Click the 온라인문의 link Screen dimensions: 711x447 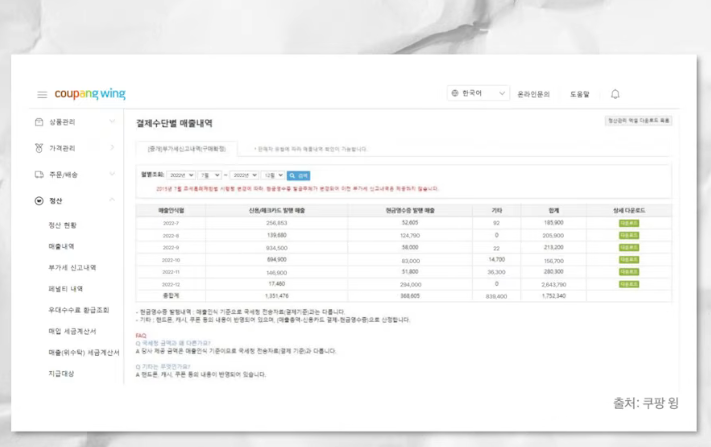pos(533,94)
